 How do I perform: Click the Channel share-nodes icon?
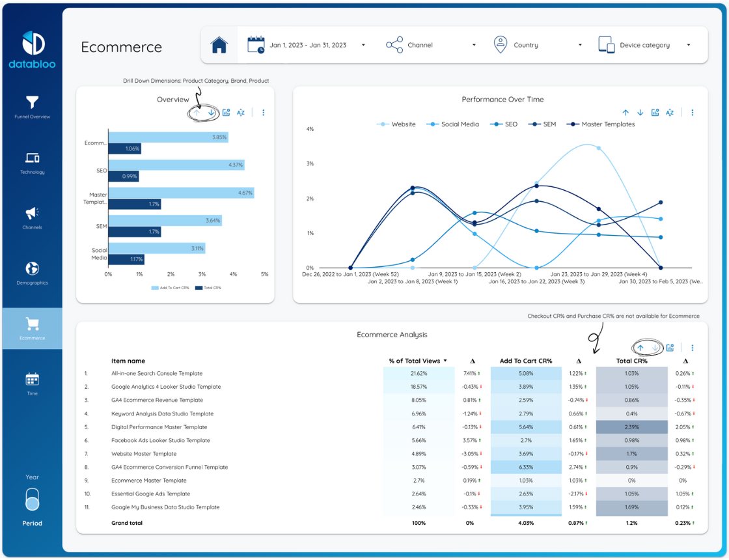(x=394, y=45)
